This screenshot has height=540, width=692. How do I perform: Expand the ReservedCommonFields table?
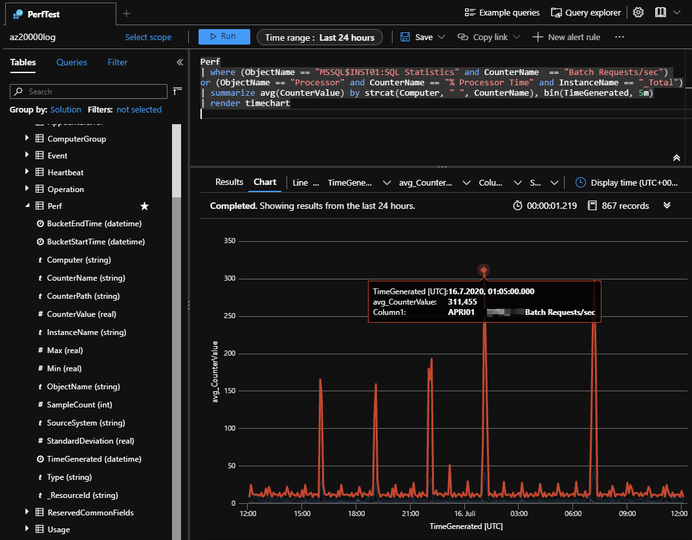coord(27,512)
